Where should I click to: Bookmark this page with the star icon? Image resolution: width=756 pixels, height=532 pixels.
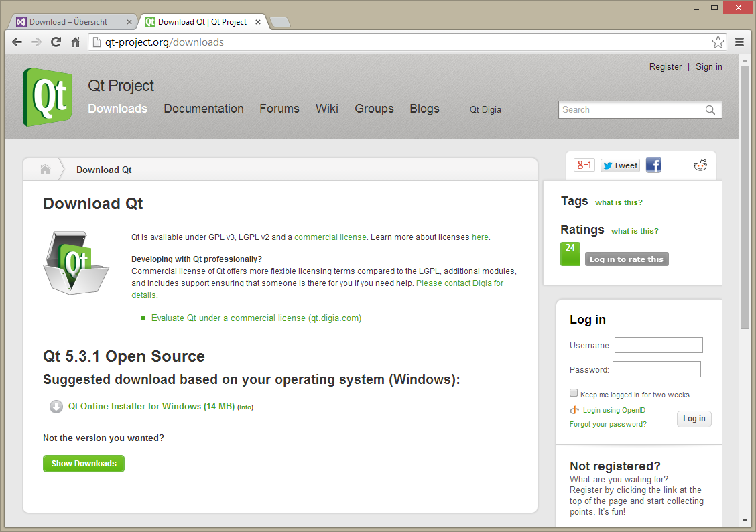[x=718, y=42]
